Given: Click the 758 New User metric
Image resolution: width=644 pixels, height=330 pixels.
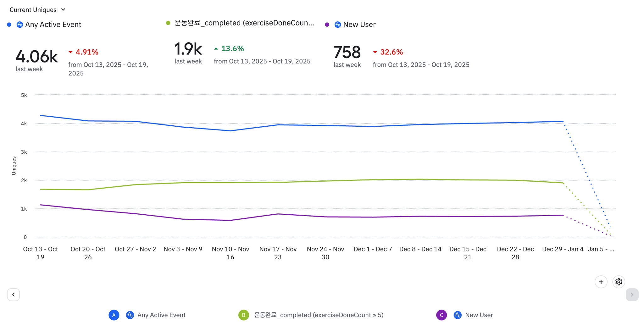Looking at the screenshot, I should tap(347, 52).
